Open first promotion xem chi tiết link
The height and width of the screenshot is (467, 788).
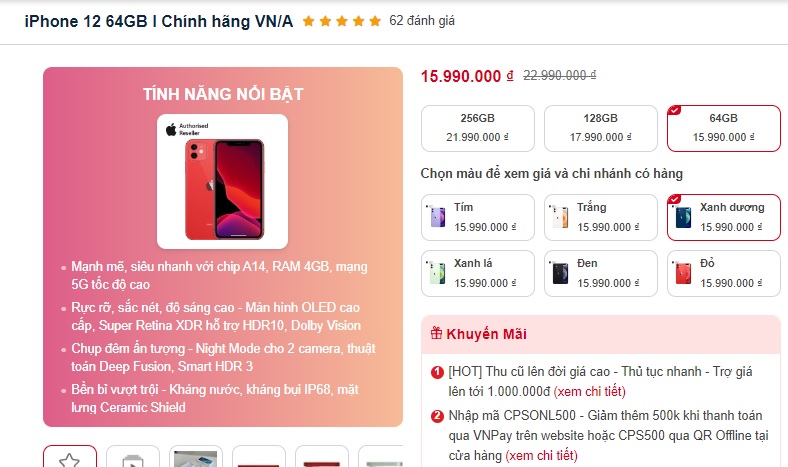point(589,392)
